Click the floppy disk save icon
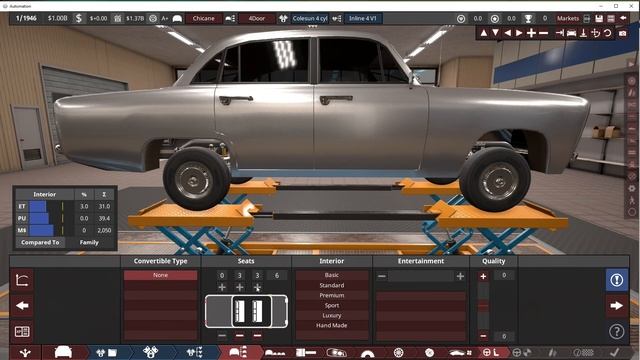Image resolution: width=640 pixels, height=360 pixels. (599, 18)
